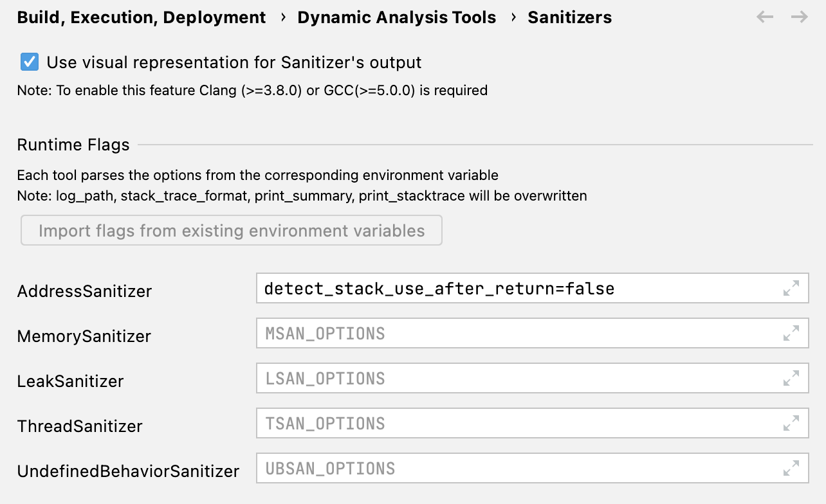This screenshot has width=826, height=504.
Task: Navigate forward using the right arrow
Action: click(x=799, y=17)
